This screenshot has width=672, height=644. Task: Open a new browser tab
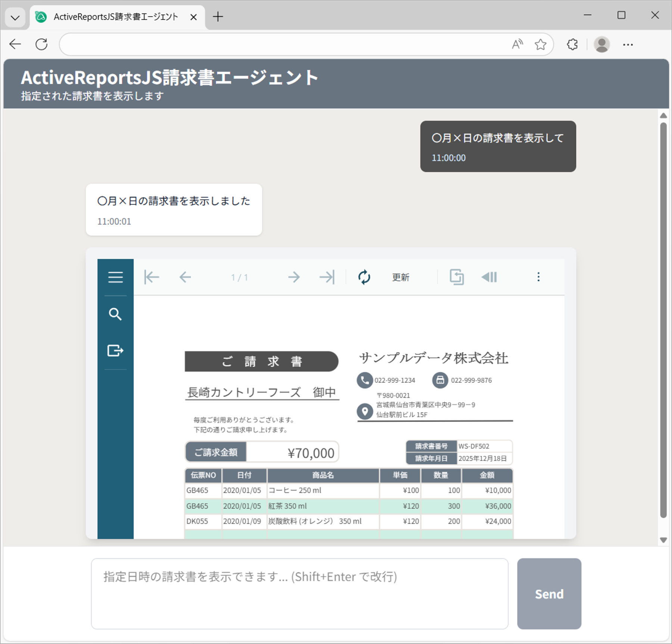pos(218,17)
